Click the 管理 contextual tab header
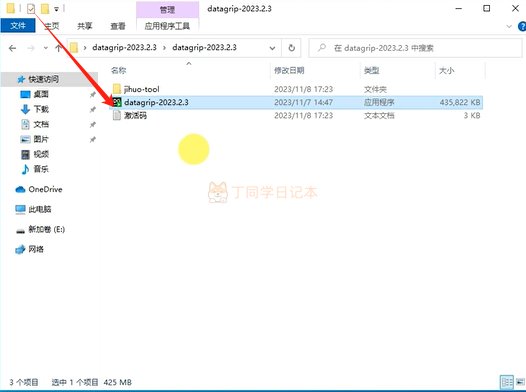The image size is (526, 392). (x=167, y=10)
